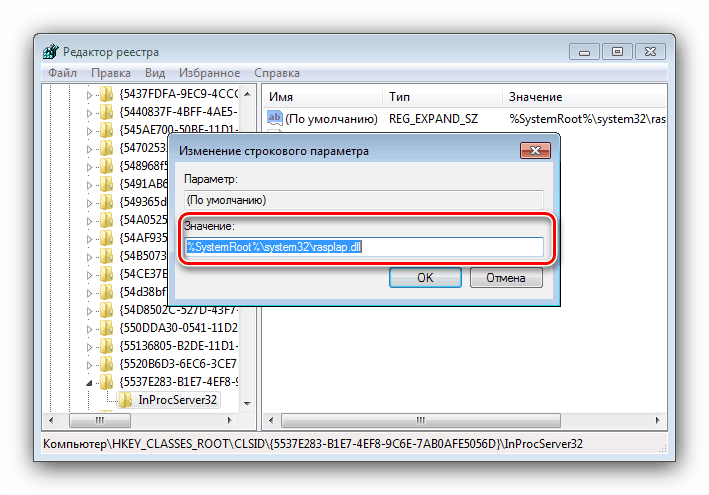Click the tree pane scroll down arrow
The image size is (709, 495).
coord(247,403)
